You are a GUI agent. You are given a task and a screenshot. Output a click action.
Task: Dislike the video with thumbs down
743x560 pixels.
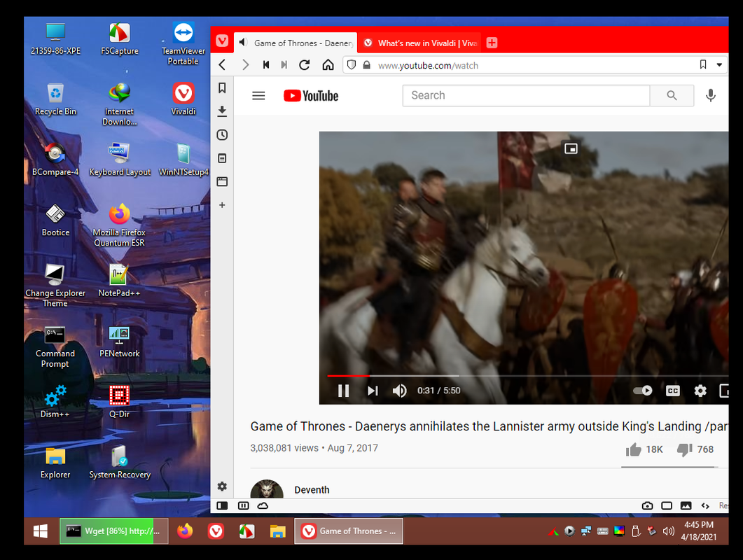684,449
